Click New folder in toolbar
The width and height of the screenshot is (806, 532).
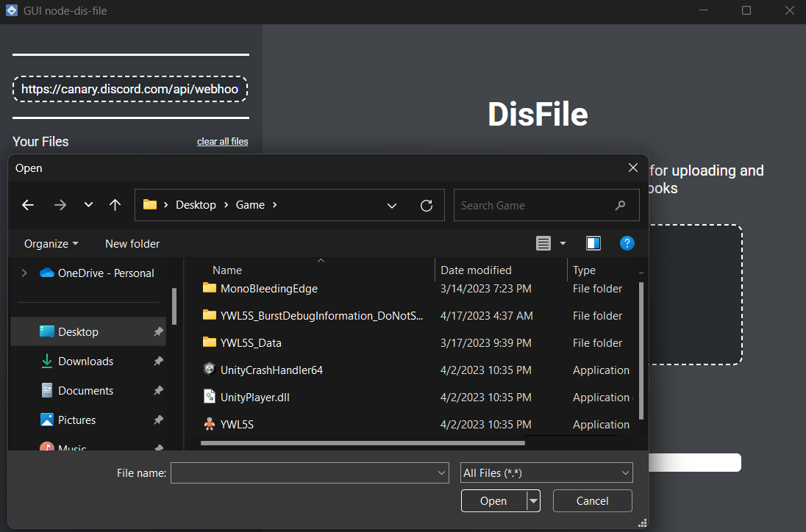132,244
